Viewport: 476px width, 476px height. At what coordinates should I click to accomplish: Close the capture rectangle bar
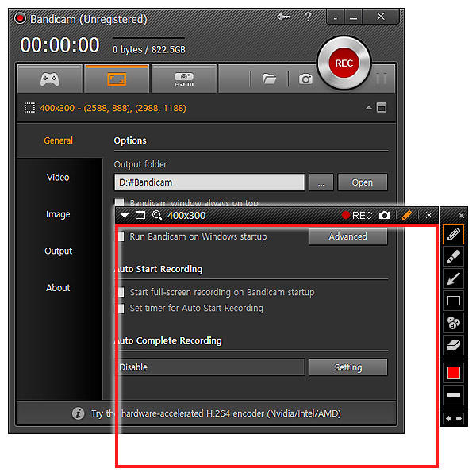click(429, 215)
